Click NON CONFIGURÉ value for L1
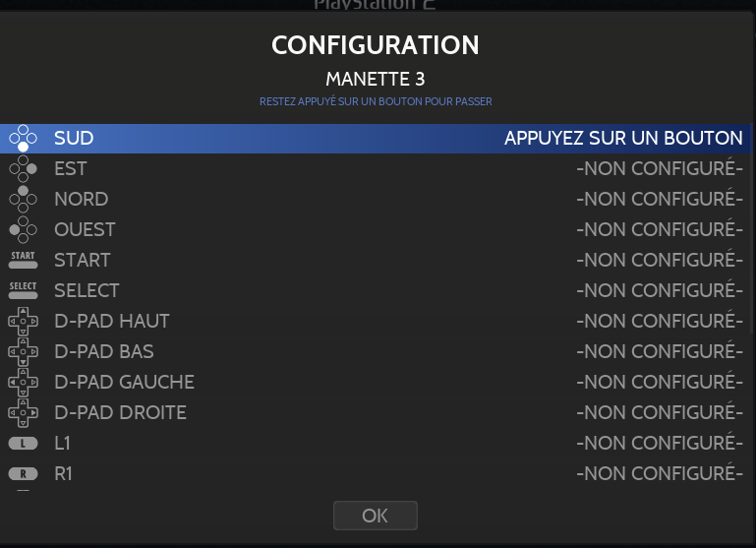The height and width of the screenshot is (548, 756). pos(659,444)
